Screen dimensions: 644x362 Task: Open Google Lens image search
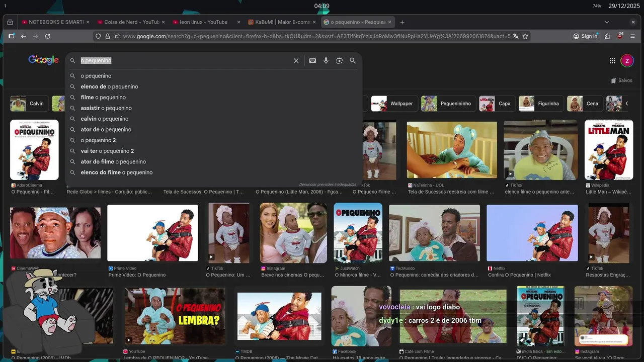[x=339, y=60]
